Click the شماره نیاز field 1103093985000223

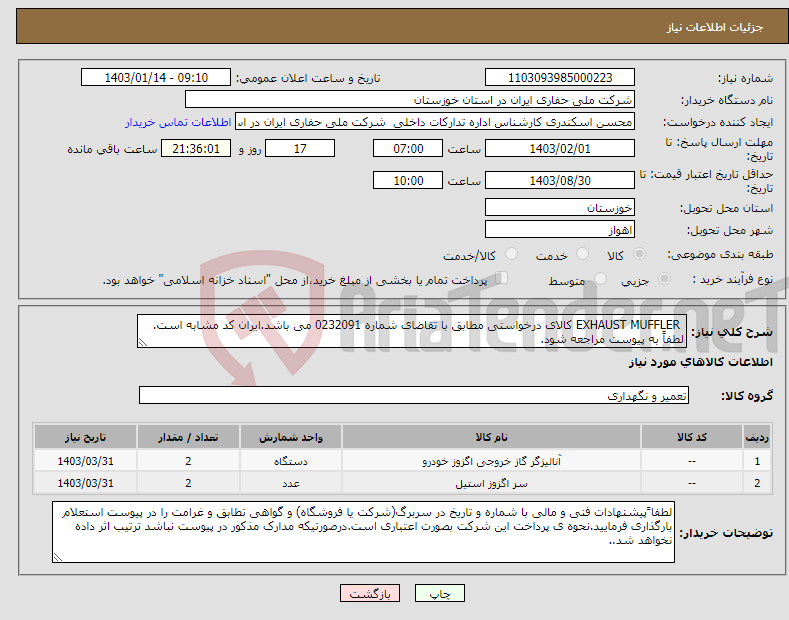tap(560, 78)
